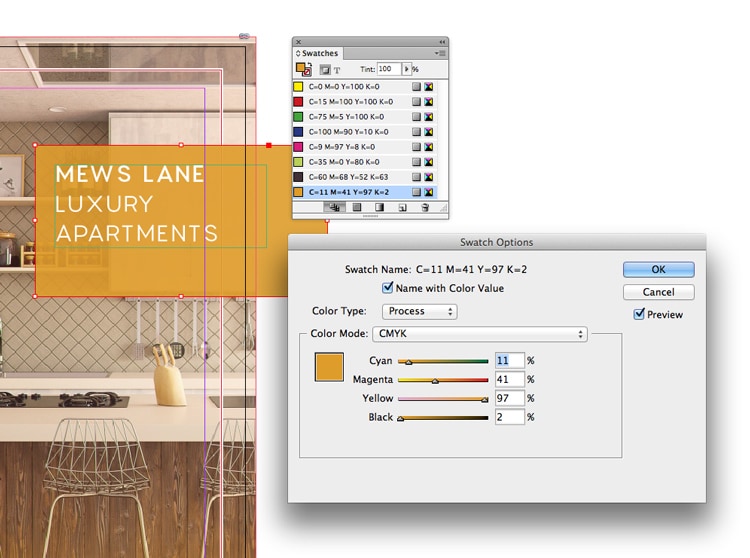
Task: Click the CMYK mode icon on C=11 M=41 Y=97 K=2 row
Action: [429, 192]
